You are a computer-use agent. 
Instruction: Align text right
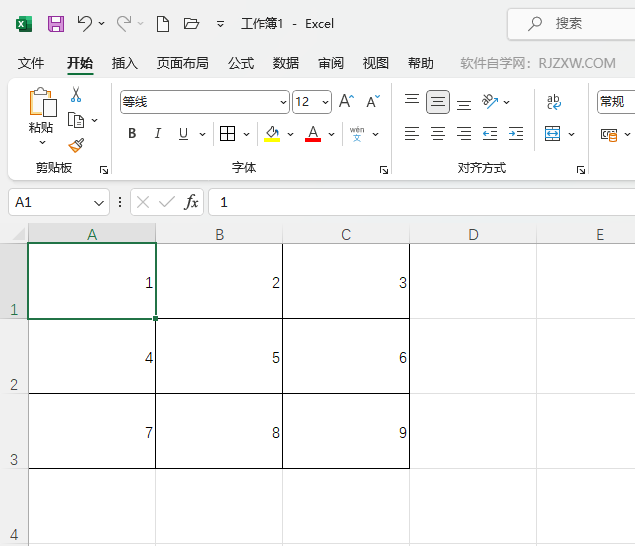tap(464, 133)
